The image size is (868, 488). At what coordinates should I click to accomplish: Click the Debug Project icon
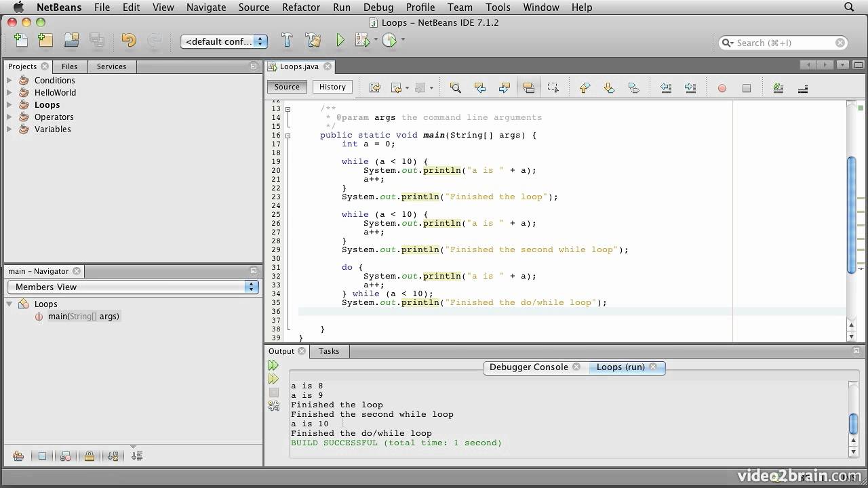363,41
